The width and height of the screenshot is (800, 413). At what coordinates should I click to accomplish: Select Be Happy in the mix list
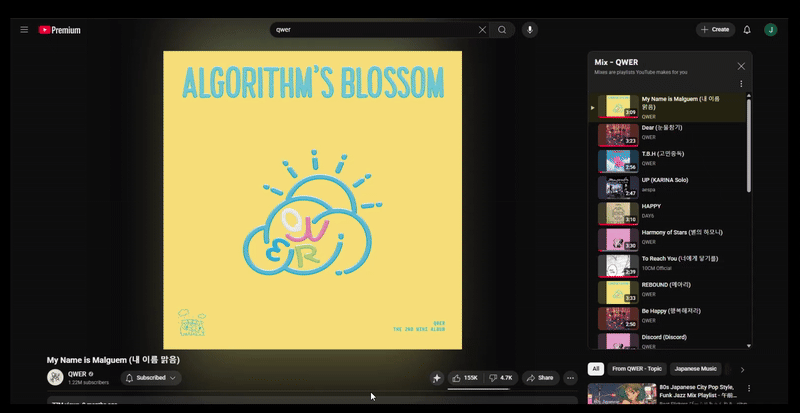point(667,318)
